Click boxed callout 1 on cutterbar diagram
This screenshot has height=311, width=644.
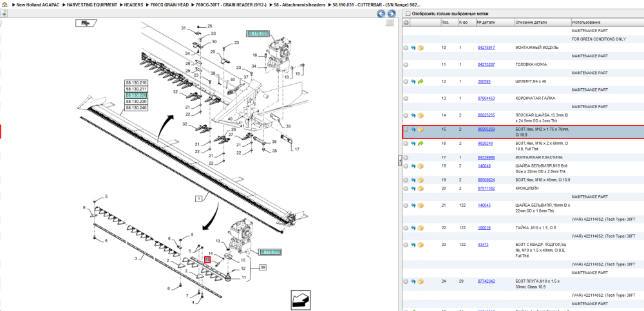tap(199, 199)
